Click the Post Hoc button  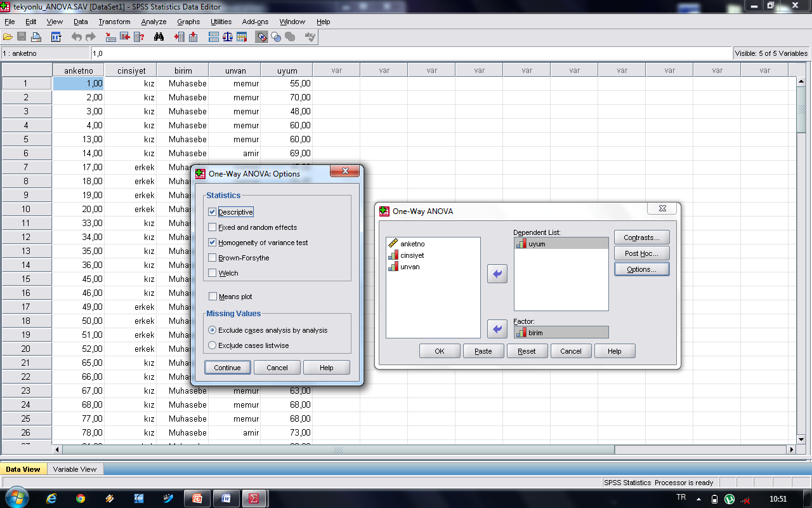coord(642,253)
